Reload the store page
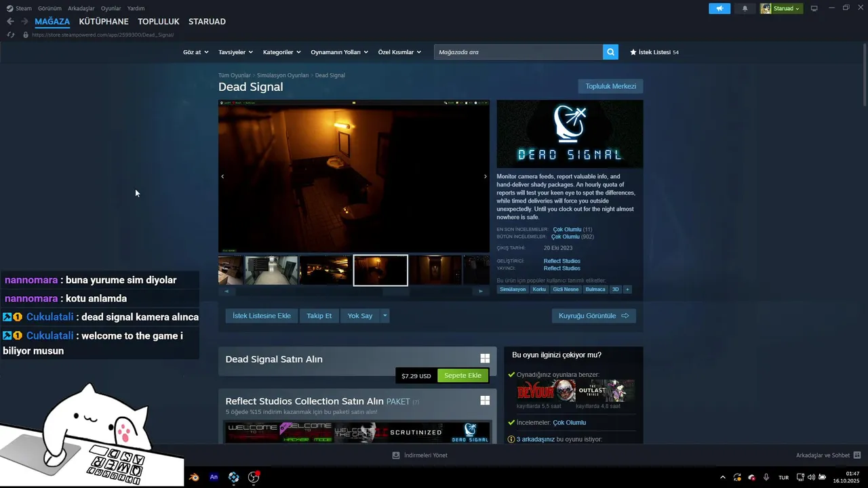Screen dimensions: 868x488 pos(11,35)
